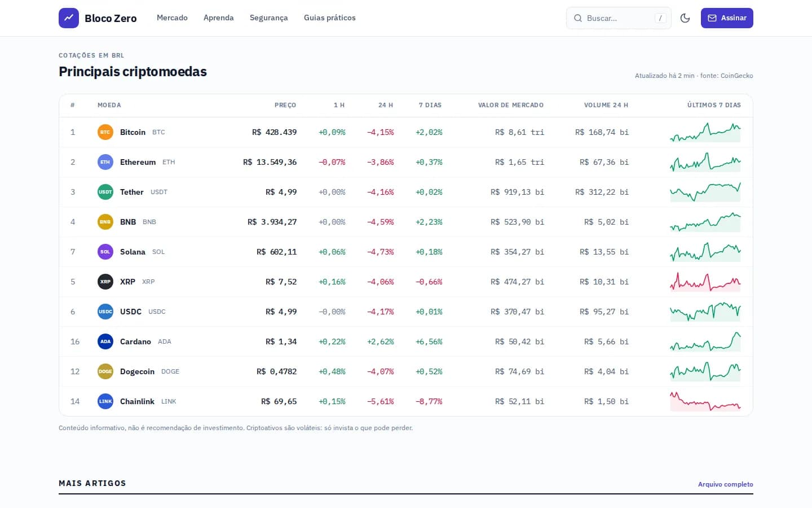Click the Bloco Zero logo icon
Screen dimensions: 812x508
69,18
